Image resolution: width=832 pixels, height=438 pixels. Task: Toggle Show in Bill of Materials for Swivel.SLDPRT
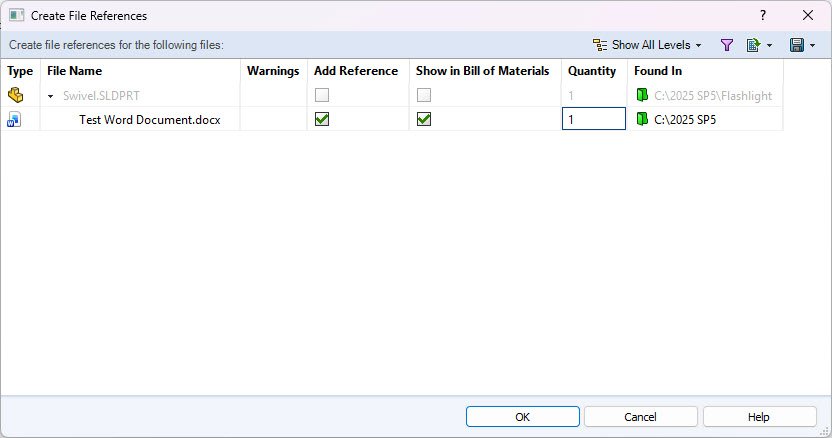coord(423,95)
